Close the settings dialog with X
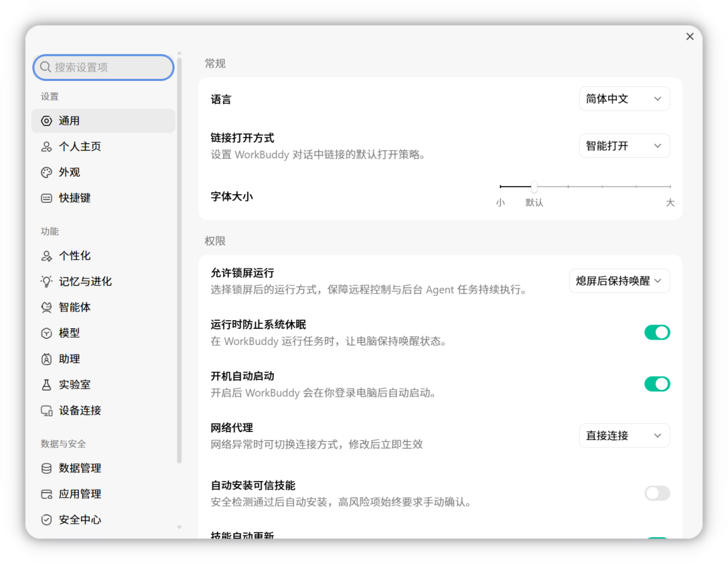The width and height of the screenshot is (728, 564). pos(690,36)
